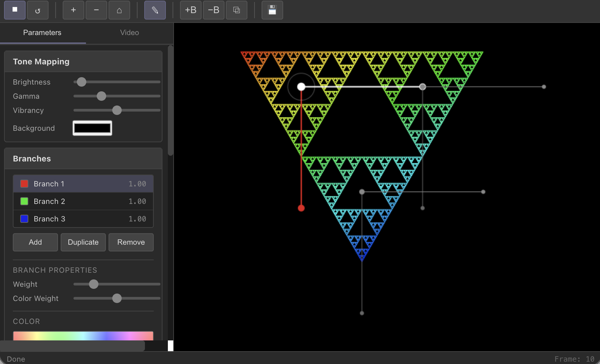Select Branch 2 in the list
Screen dimensions: 600x364
(x=83, y=201)
